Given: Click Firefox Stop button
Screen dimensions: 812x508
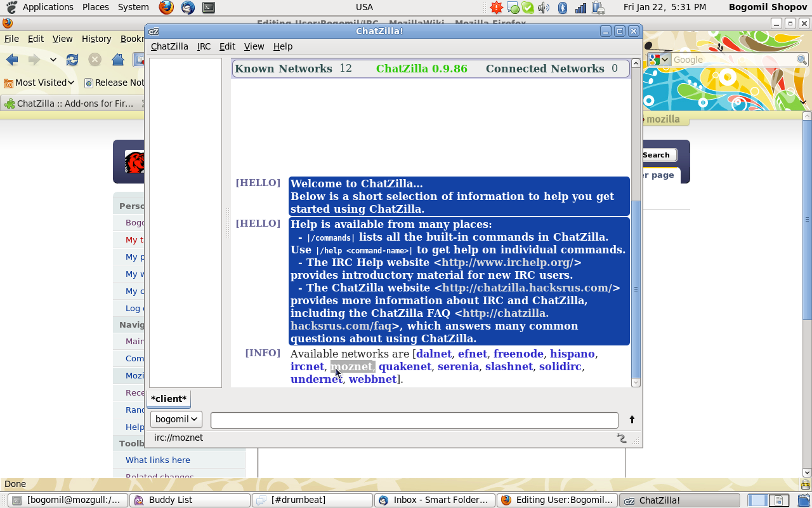Looking at the screenshot, I should [95, 60].
